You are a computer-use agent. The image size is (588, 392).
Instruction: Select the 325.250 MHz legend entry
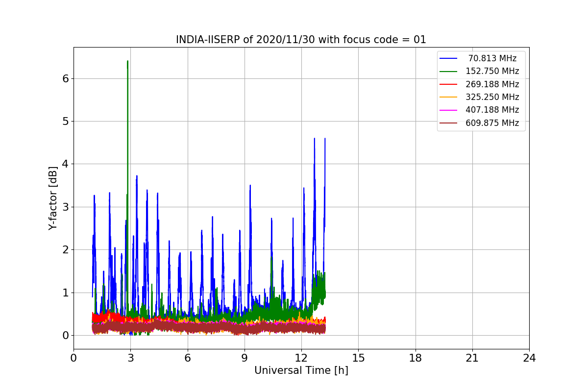[x=479, y=97]
